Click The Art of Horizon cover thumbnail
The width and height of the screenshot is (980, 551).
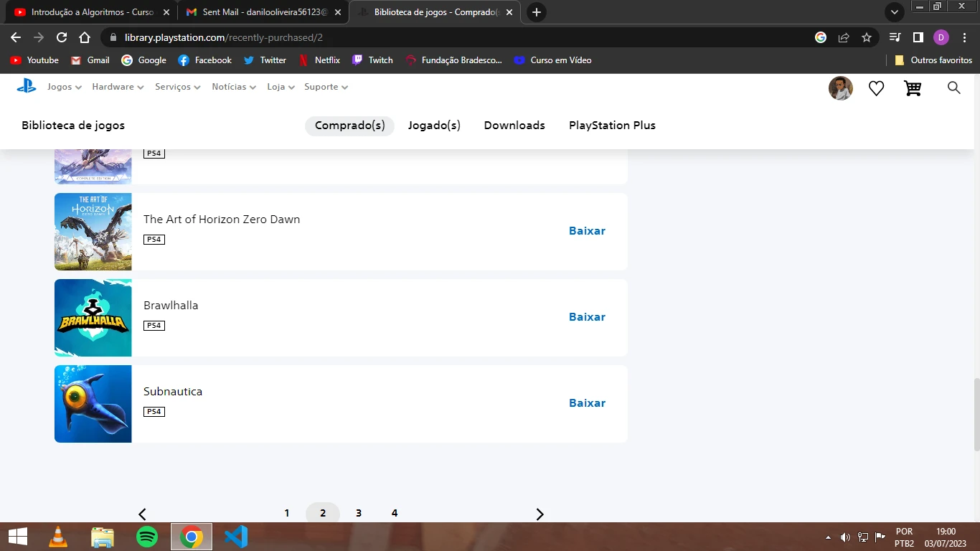(x=93, y=232)
